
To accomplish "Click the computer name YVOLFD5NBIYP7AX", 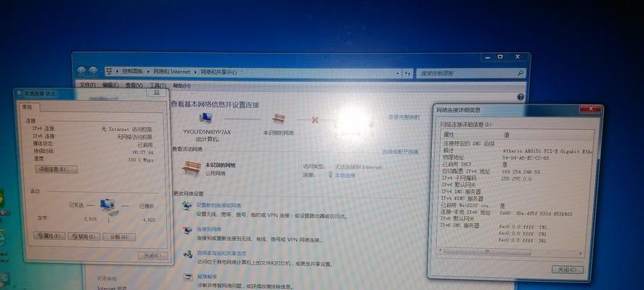I will point(207,132).
